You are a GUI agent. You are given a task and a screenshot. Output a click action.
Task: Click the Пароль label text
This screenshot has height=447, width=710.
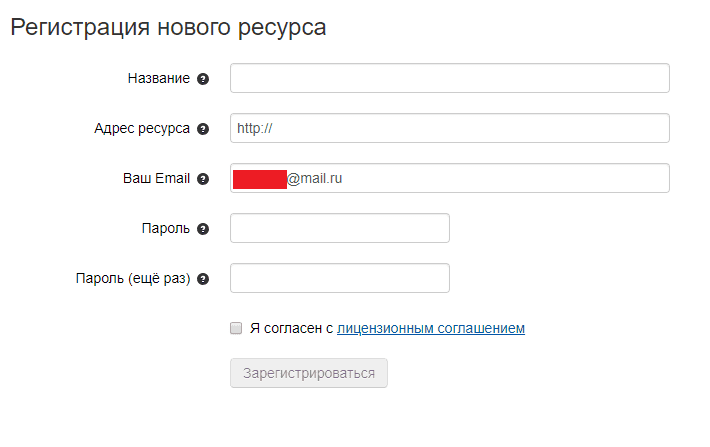point(165,229)
